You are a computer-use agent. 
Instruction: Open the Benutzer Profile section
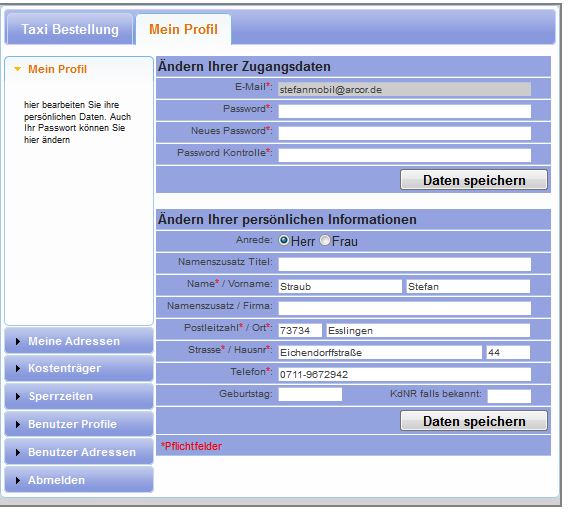tap(79, 424)
